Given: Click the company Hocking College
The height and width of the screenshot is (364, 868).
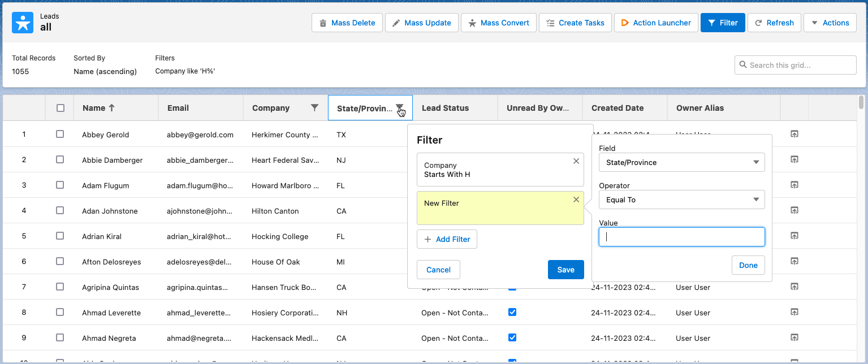Looking at the screenshot, I should tap(280, 236).
